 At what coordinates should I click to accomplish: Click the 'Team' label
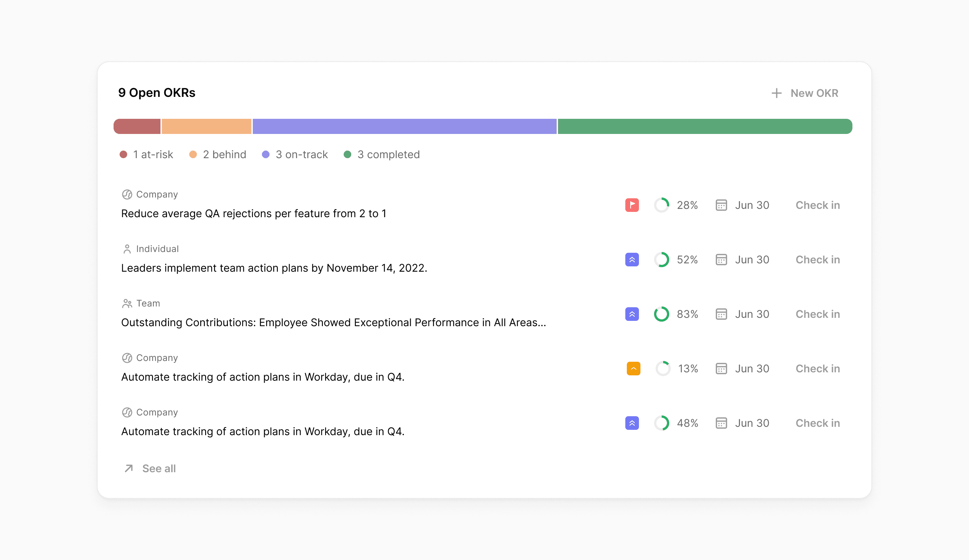click(x=148, y=303)
